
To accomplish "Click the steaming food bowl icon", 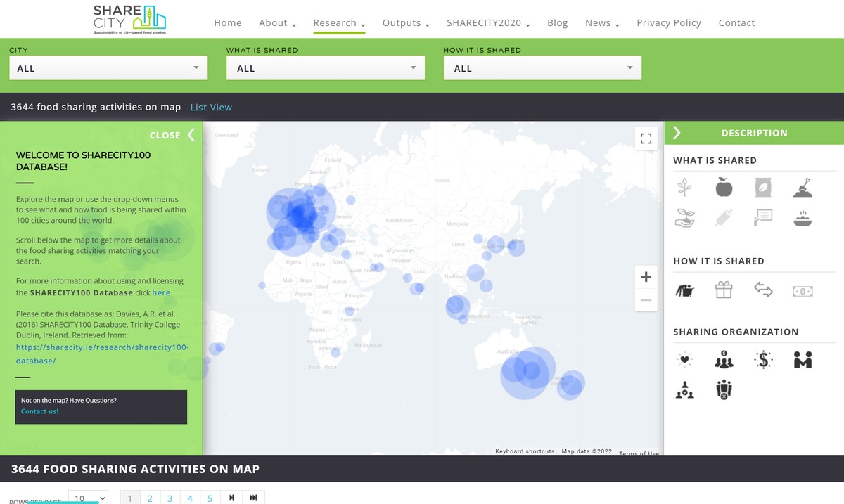I will [x=803, y=218].
